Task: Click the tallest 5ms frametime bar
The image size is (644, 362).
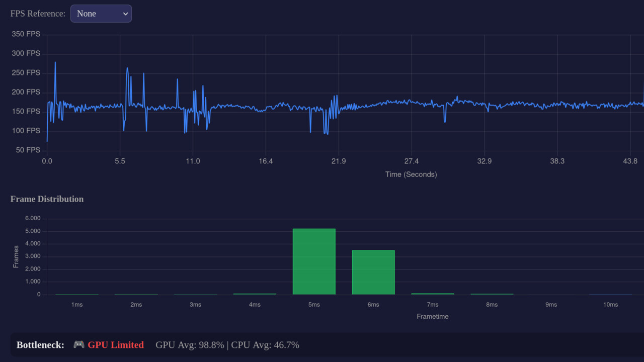Action: click(314, 260)
